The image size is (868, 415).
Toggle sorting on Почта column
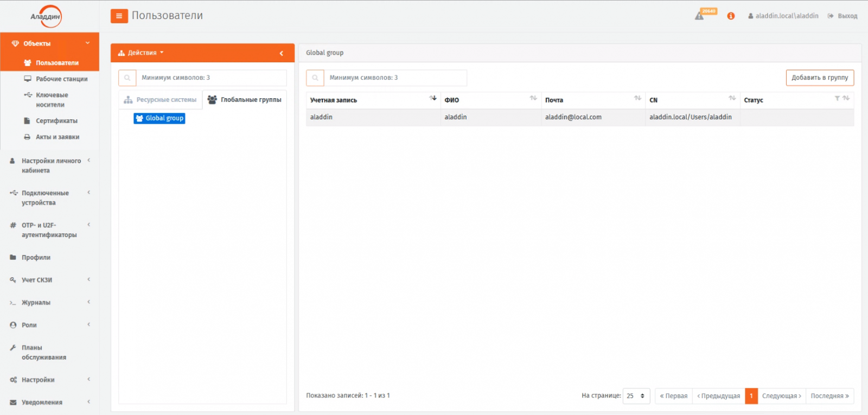pos(637,98)
